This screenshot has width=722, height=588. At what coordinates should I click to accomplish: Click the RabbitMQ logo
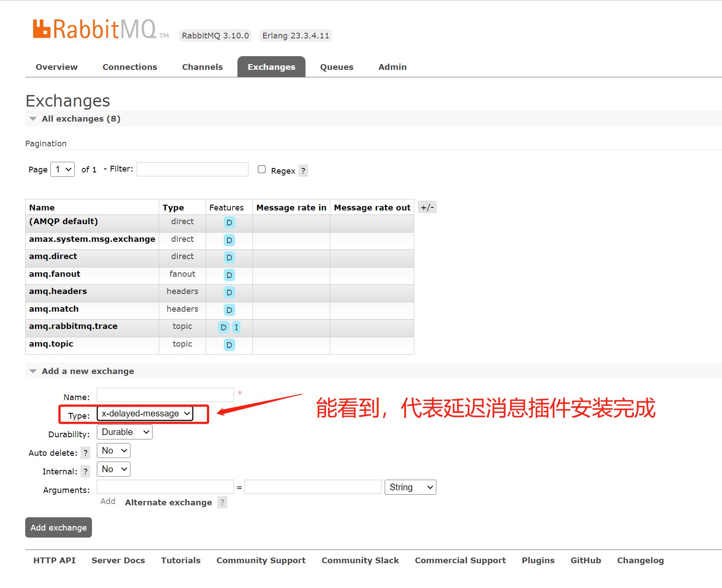click(101, 29)
